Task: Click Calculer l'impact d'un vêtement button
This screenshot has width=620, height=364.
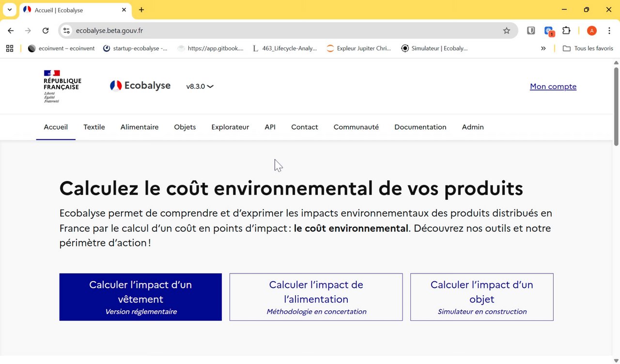Action: coord(140,297)
